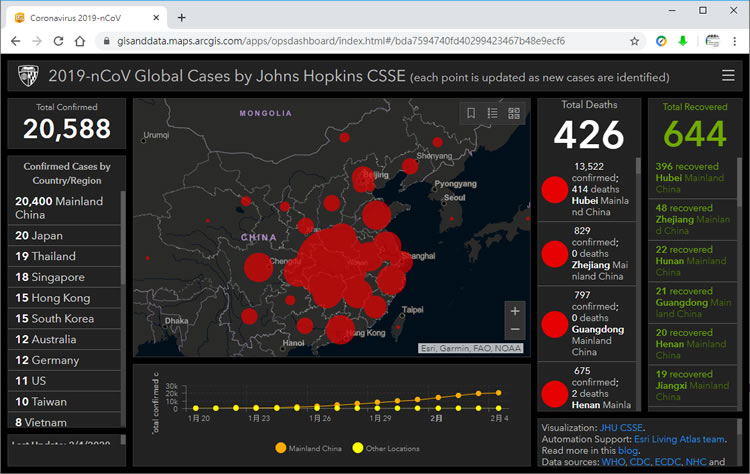Image resolution: width=750 pixels, height=474 pixels.
Task: Open the JHU CSSE link
Action: coord(621,428)
